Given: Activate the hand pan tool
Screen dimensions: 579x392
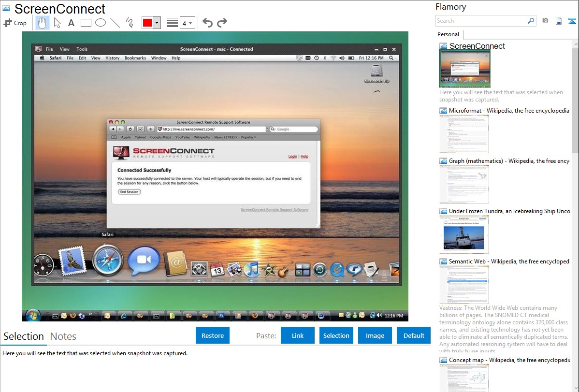Looking at the screenshot, I should [42, 23].
